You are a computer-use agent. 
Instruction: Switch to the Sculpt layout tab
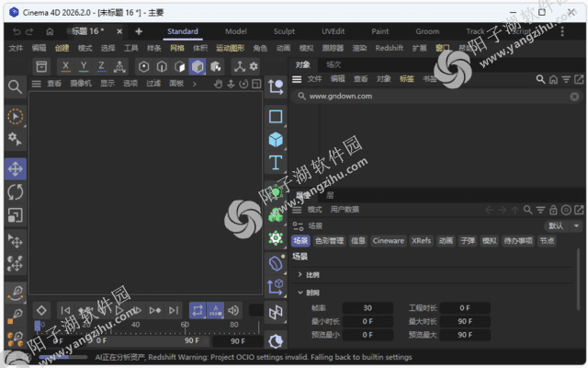284,31
